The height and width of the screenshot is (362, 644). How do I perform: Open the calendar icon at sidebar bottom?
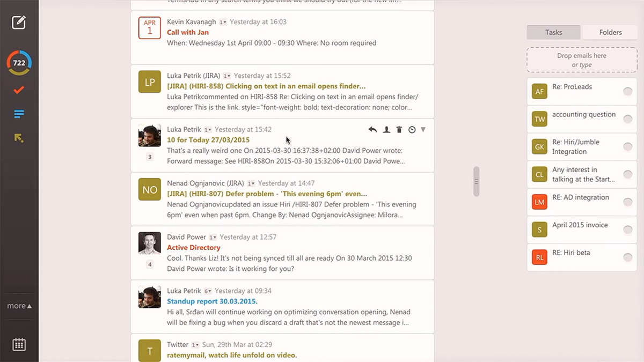click(x=19, y=344)
